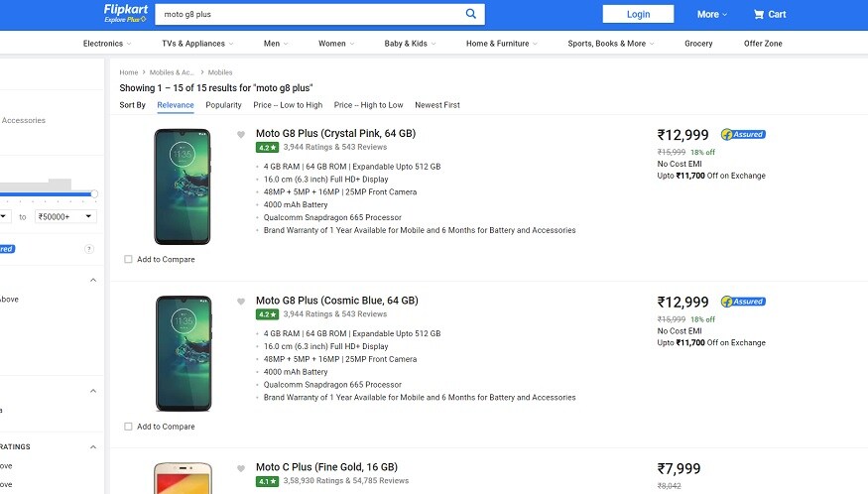Click the Flipkart Assured help question icon
The image size is (868, 494).
89,249
